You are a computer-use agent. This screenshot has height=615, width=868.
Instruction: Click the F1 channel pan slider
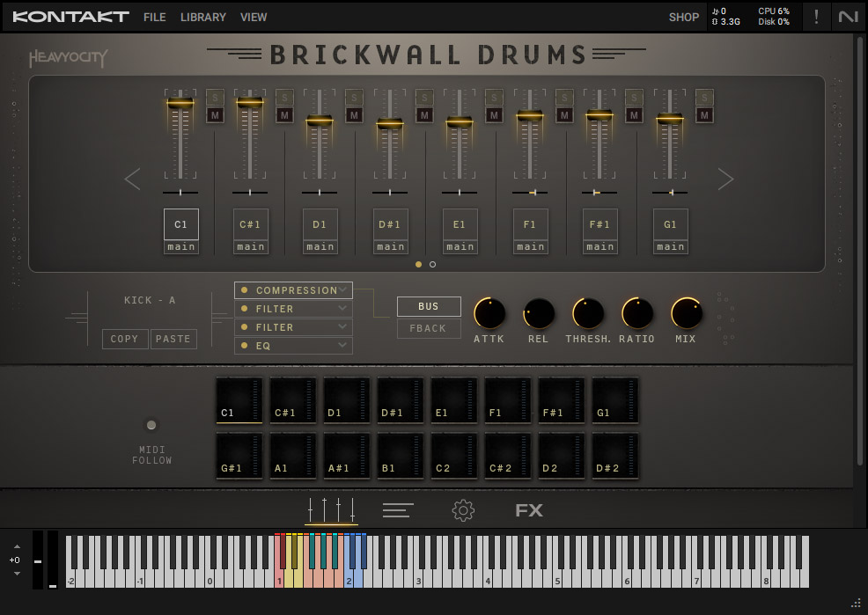[530, 193]
